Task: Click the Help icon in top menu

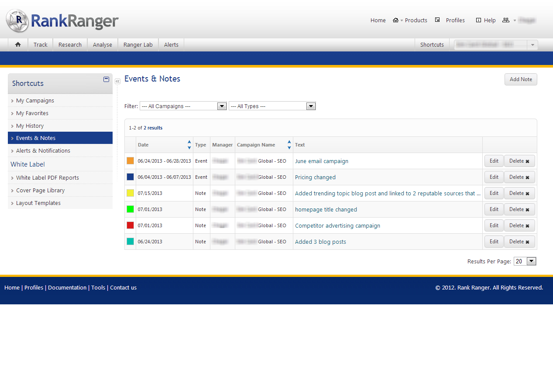Action: 478,20
